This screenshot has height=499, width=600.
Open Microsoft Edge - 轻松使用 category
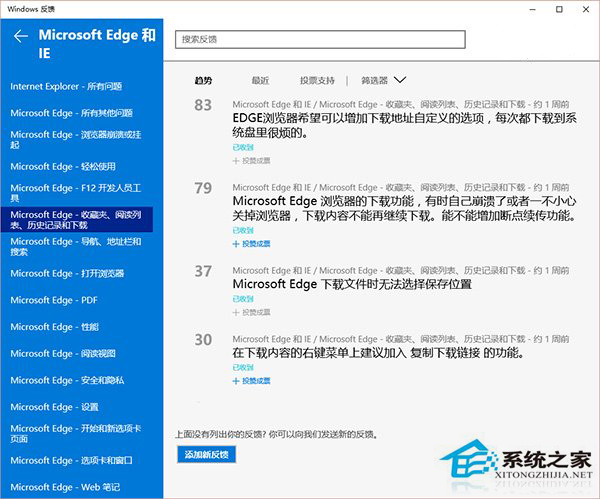[x=63, y=166]
